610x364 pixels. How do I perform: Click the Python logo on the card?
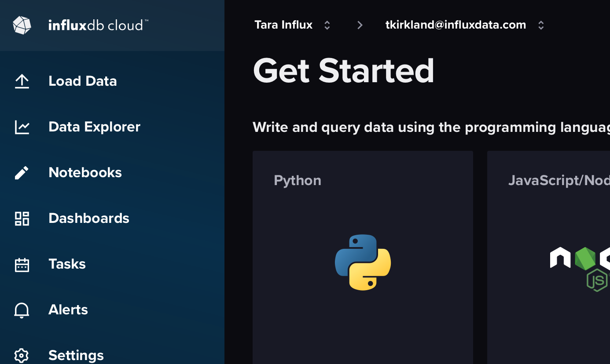click(x=363, y=262)
